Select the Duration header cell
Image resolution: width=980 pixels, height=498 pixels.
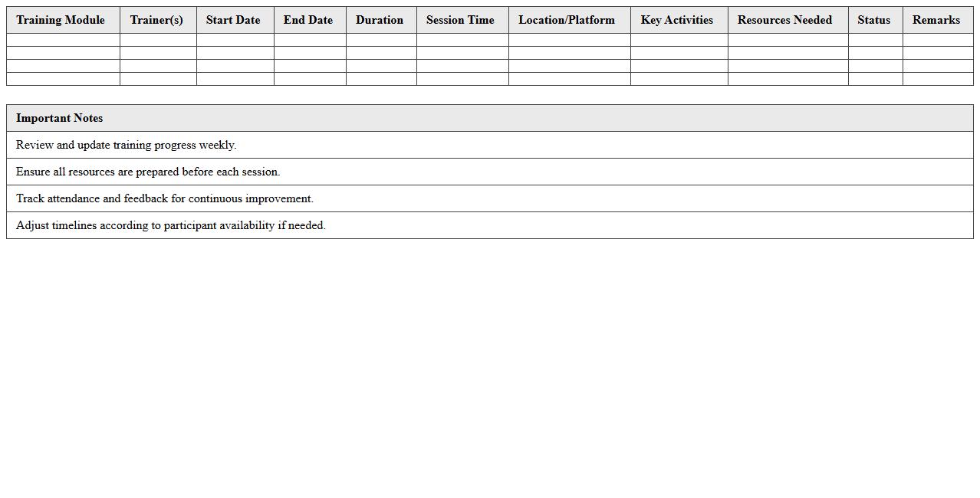[x=380, y=20]
